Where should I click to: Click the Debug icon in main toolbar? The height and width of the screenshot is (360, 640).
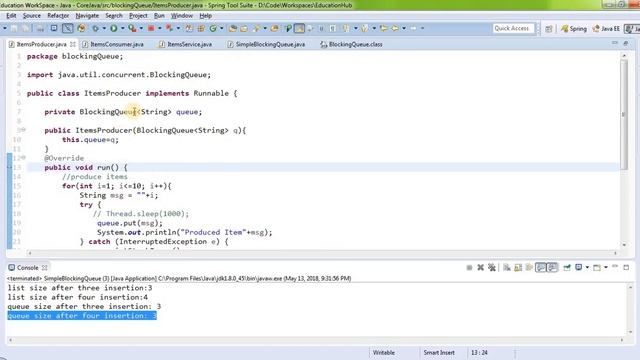click(95, 28)
